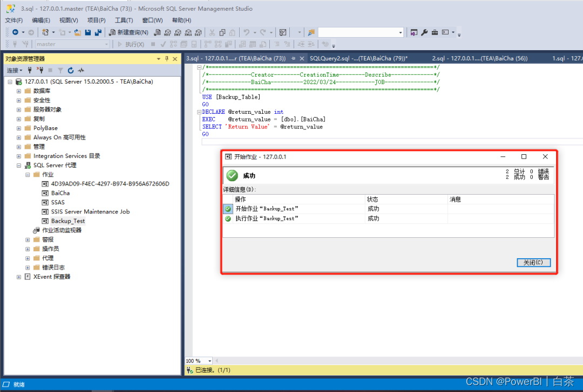
Task: Open the master database dropdown
Action: click(106, 44)
